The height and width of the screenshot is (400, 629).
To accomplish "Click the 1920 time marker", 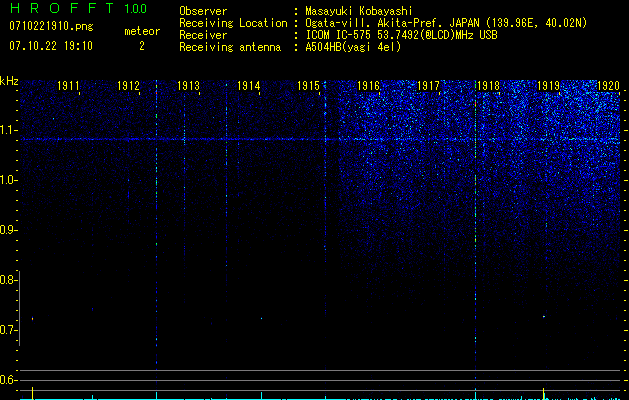I will (x=609, y=86).
